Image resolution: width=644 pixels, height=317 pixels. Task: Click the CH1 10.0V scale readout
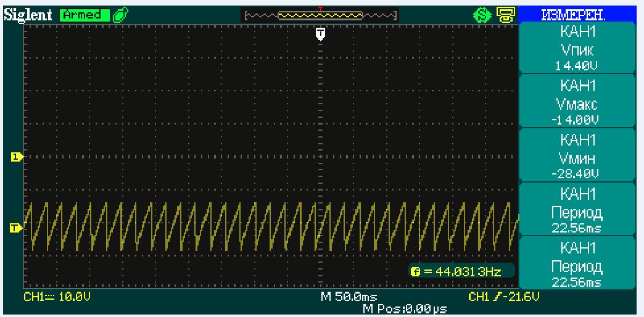(x=57, y=297)
